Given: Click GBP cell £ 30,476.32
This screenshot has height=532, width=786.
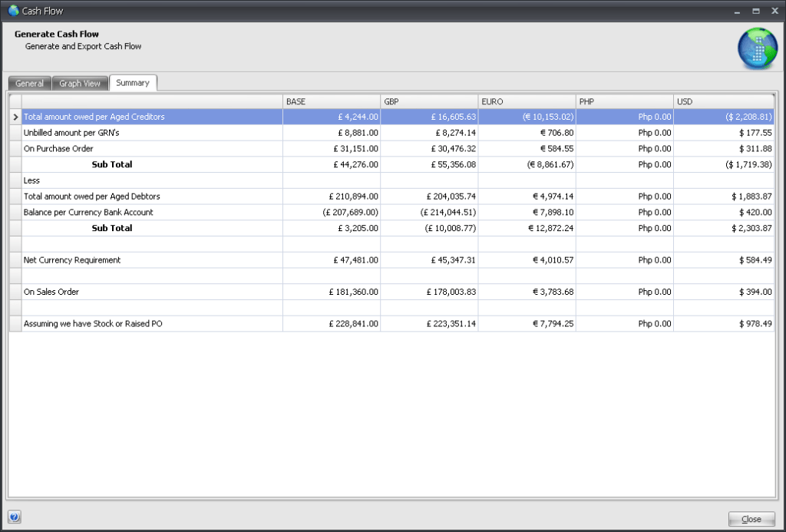Looking at the screenshot, I should coord(429,149).
